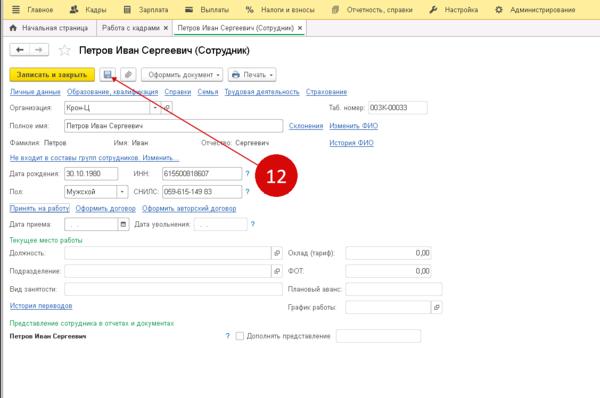Go forward with the right arrow button
The height and width of the screenshot is (398, 600).
[39, 50]
